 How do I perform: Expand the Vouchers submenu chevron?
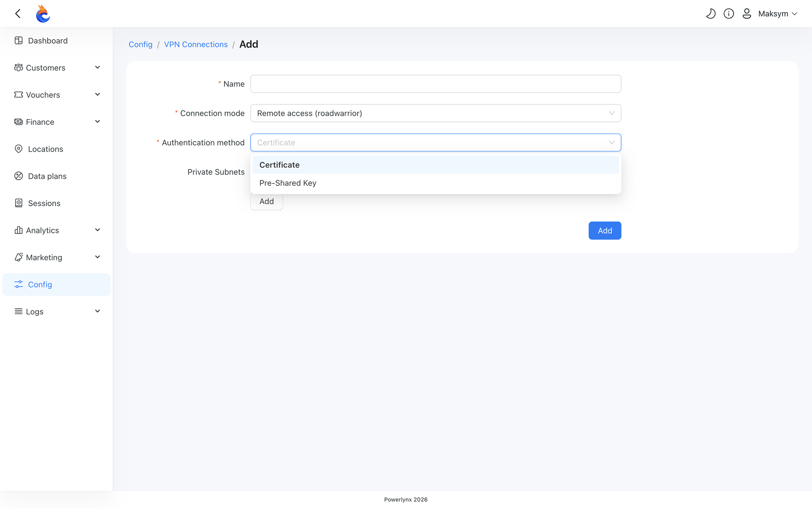97,94
